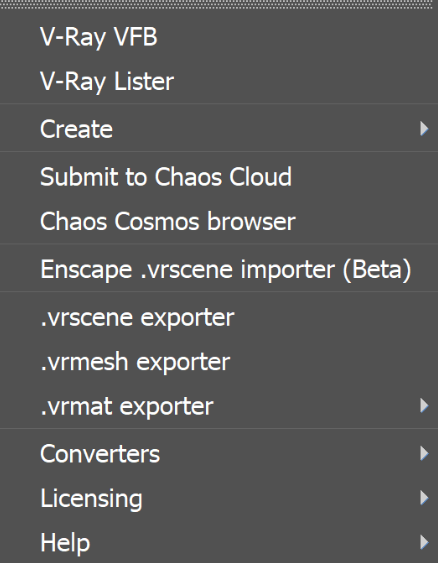
Task: Open Enscape .vrscene importer (Beta)
Action: click(x=219, y=269)
